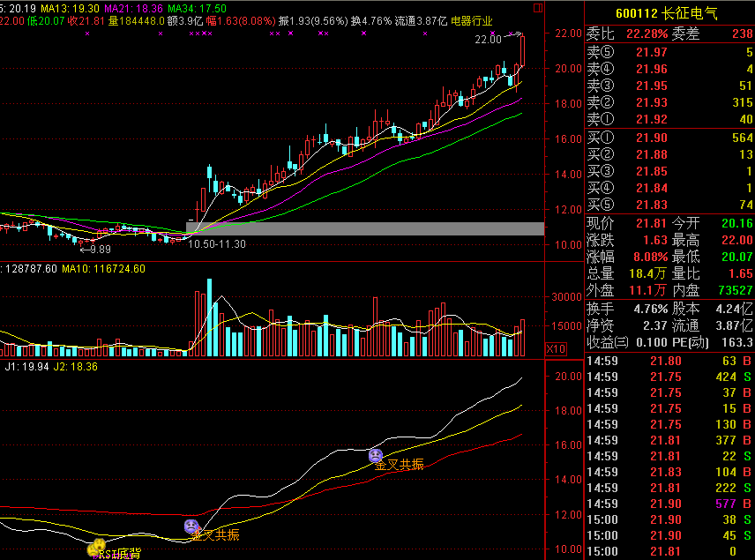Select the 卖③ 21.95 ask row
The image size is (755, 560).
pos(669,86)
